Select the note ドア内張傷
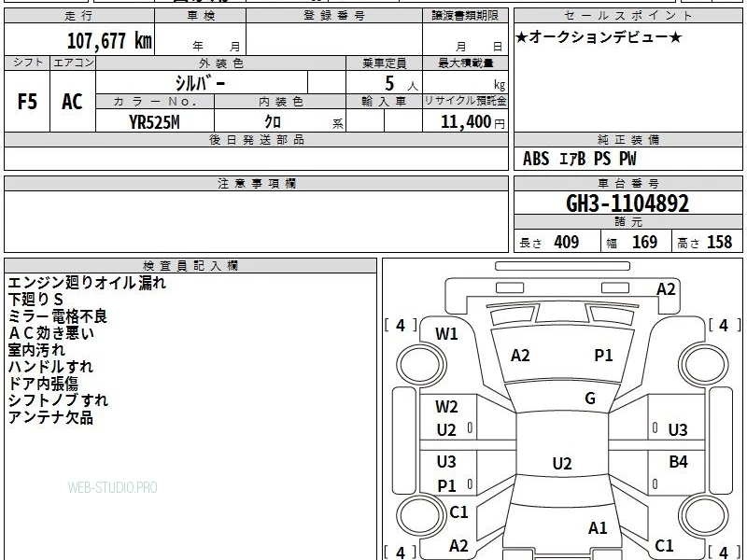The image size is (747, 560). tap(43, 384)
